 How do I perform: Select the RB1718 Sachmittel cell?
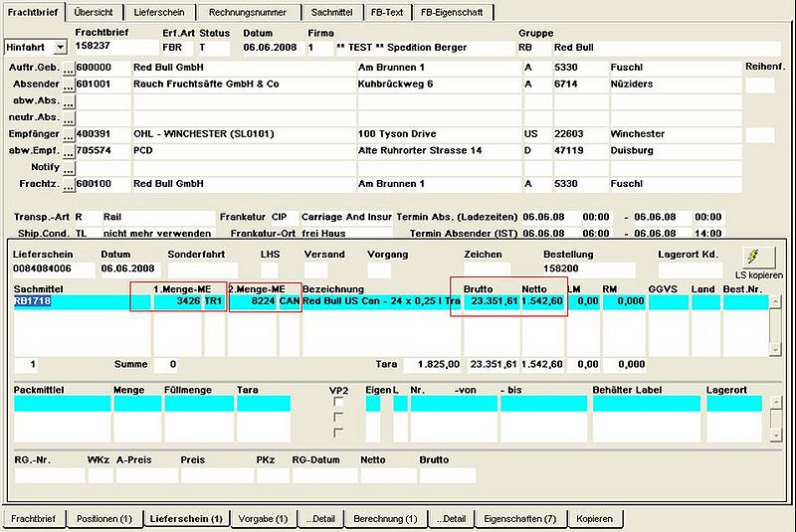pos(83,301)
